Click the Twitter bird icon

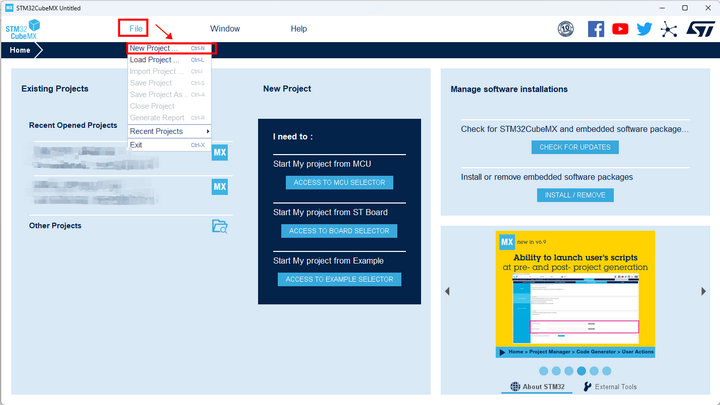[644, 29]
